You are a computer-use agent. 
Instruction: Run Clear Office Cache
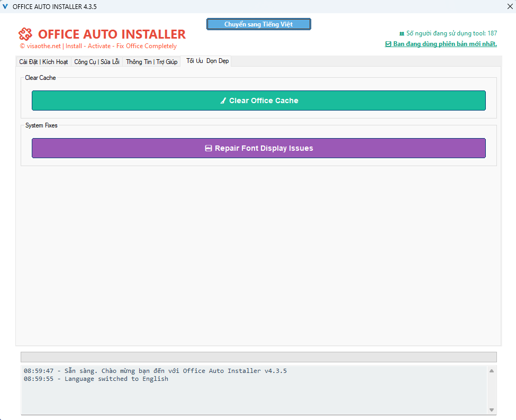(259, 101)
